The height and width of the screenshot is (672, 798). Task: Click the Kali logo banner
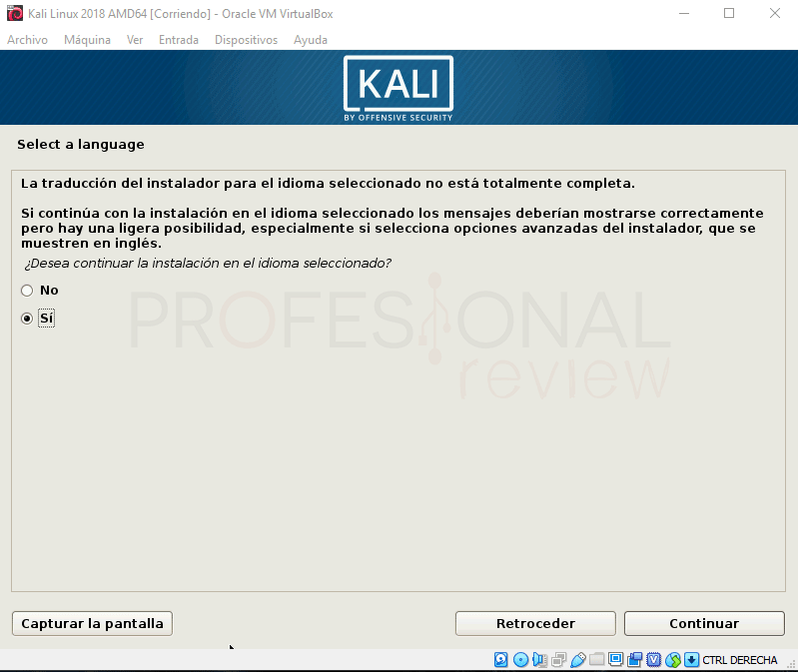(x=399, y=89)
